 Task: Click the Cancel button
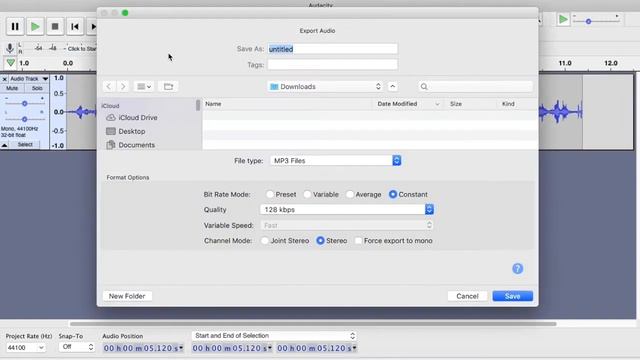(x=467, y=296)
